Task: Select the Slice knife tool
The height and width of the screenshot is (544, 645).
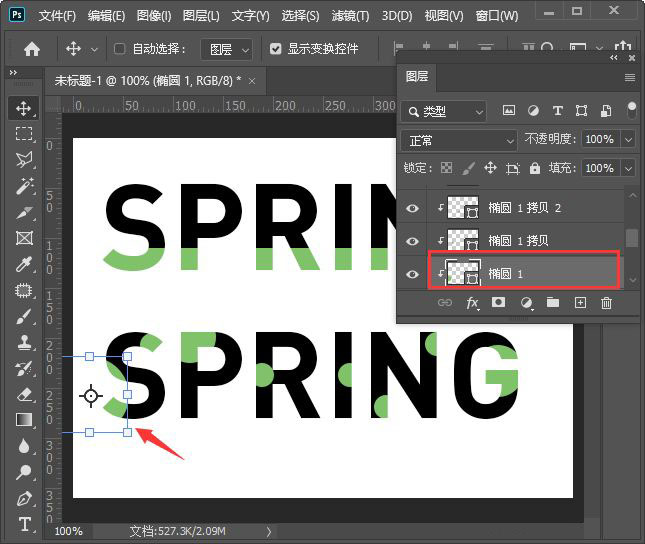Action: click(23, 212)
